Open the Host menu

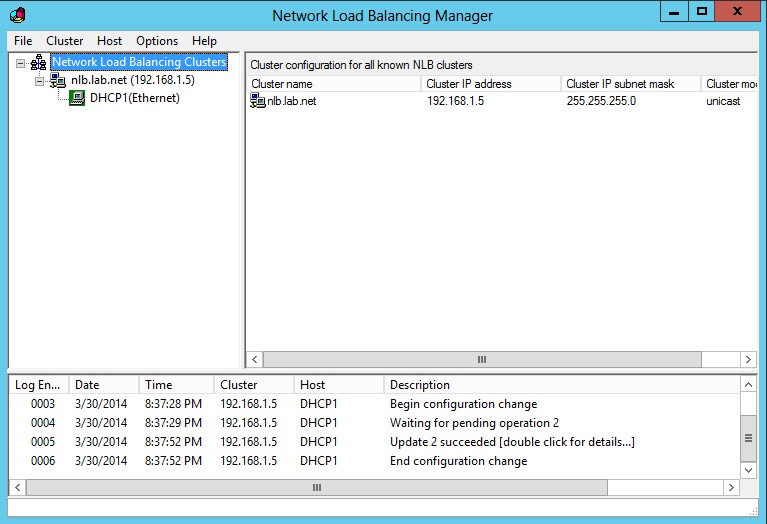pyautogui.click(x=110, y=41)
